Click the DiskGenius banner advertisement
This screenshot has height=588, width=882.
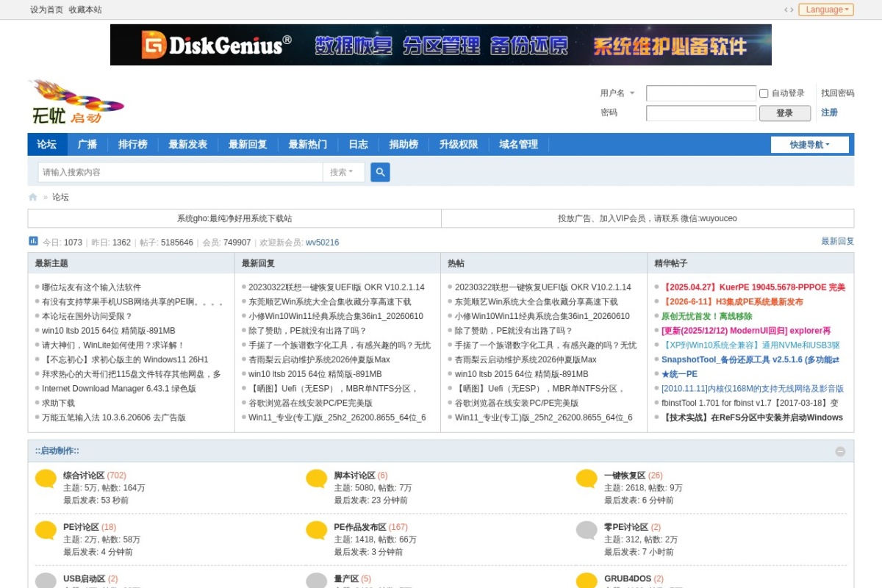[441, 45]
